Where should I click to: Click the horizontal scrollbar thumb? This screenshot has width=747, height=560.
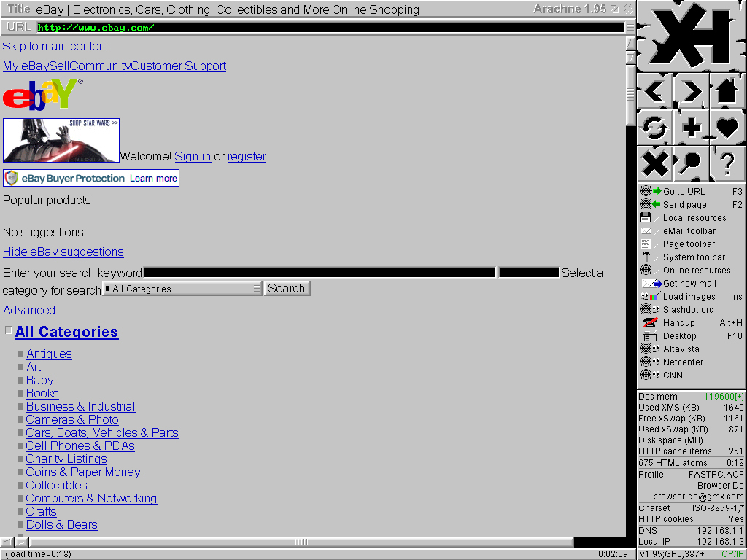[301, 542]
